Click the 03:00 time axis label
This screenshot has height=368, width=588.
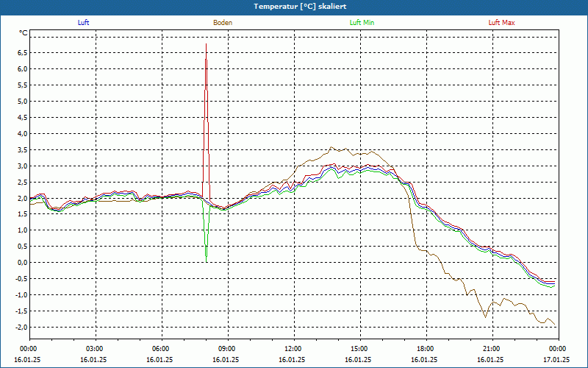96,349
